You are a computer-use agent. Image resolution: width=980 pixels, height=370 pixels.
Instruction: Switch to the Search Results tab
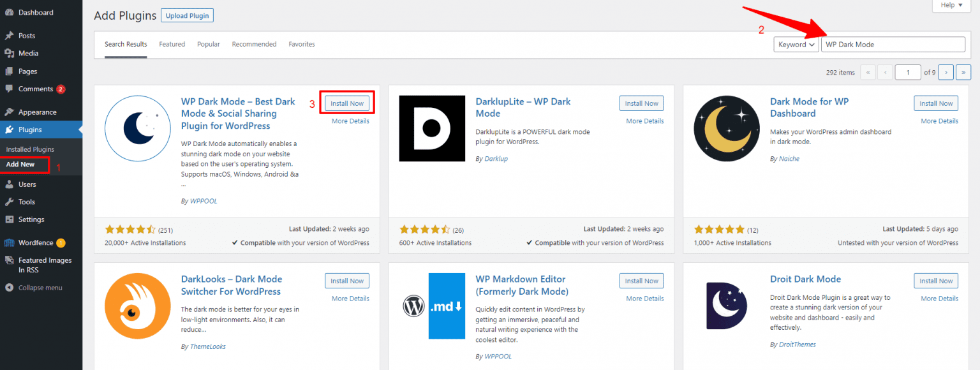[x=126, y=45]
